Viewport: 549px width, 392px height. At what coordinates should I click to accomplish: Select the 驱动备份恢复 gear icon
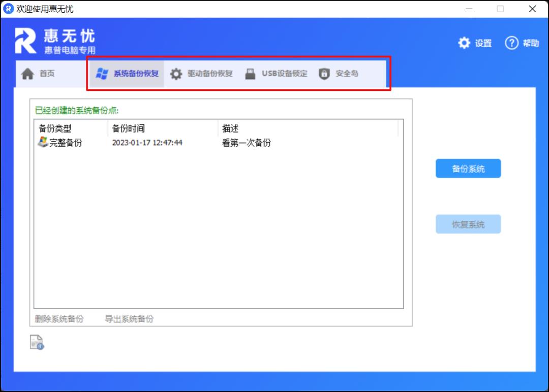[176, 73]
